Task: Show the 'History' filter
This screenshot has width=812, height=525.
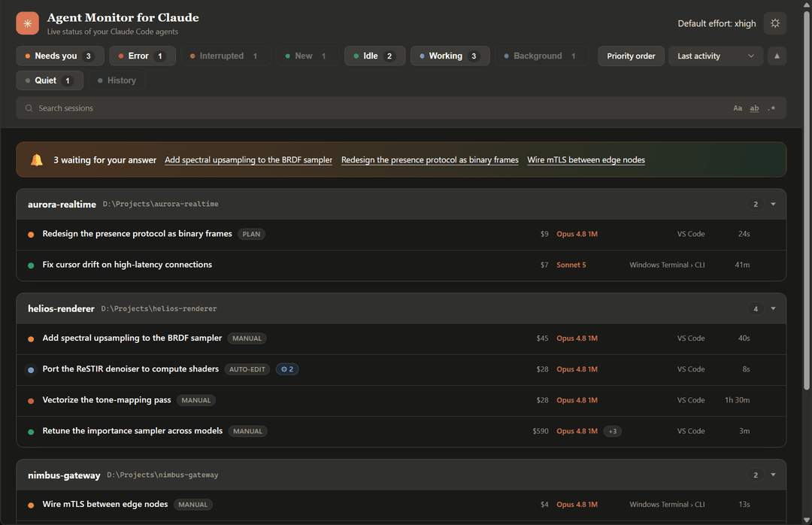Action: click(x=117, y=80)
